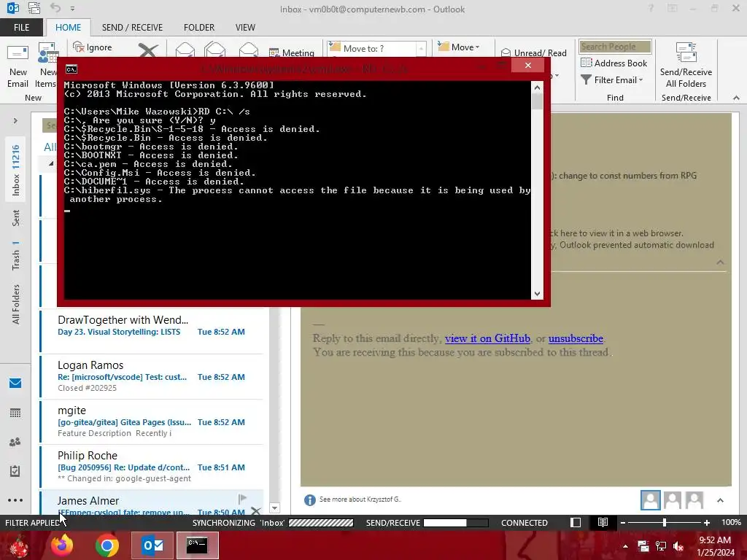The image size is (747, 560).
Task: Switch to Normal view in status bar
Action: click(x=576, y=522)
